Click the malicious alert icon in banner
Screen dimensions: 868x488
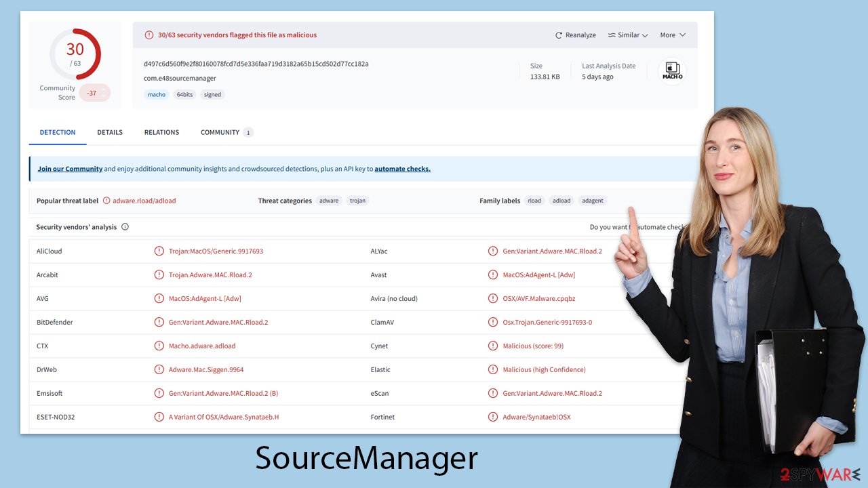tap(149, 35)
